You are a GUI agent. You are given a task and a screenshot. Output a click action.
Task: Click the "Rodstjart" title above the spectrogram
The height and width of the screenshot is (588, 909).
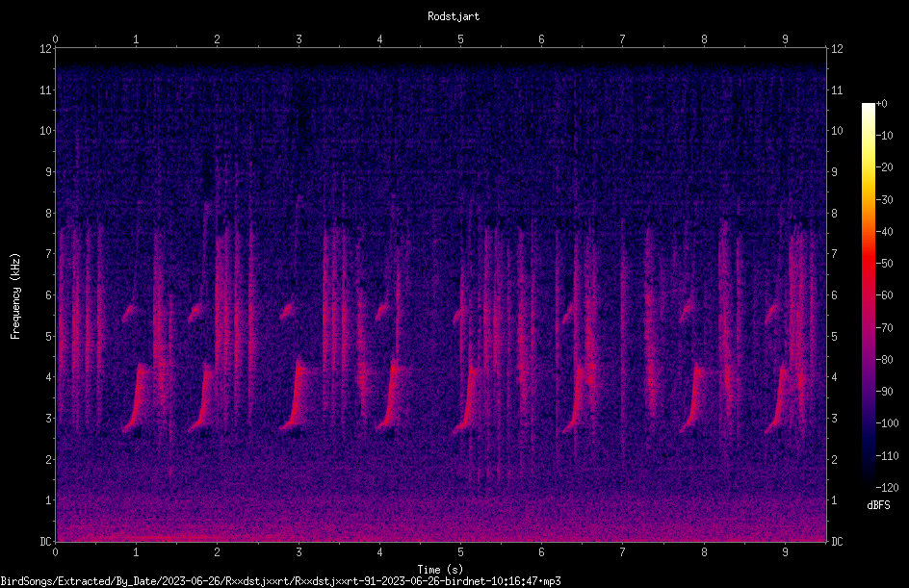(454, 16)
